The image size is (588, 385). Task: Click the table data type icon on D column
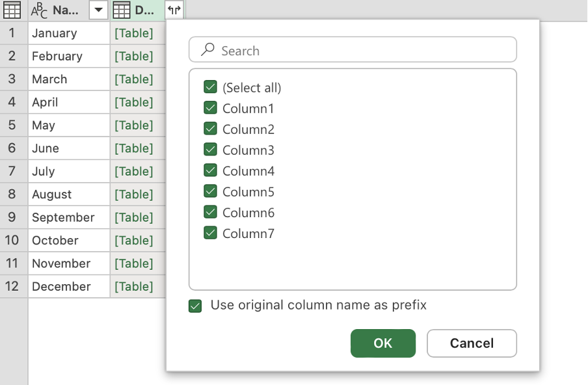[121, 10]
